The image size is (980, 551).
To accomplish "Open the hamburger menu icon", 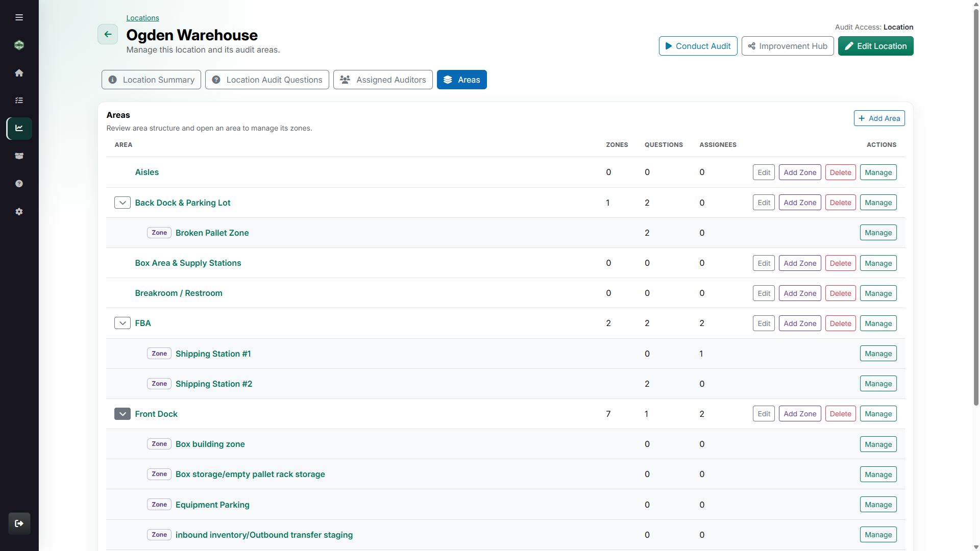I will 19,17.
